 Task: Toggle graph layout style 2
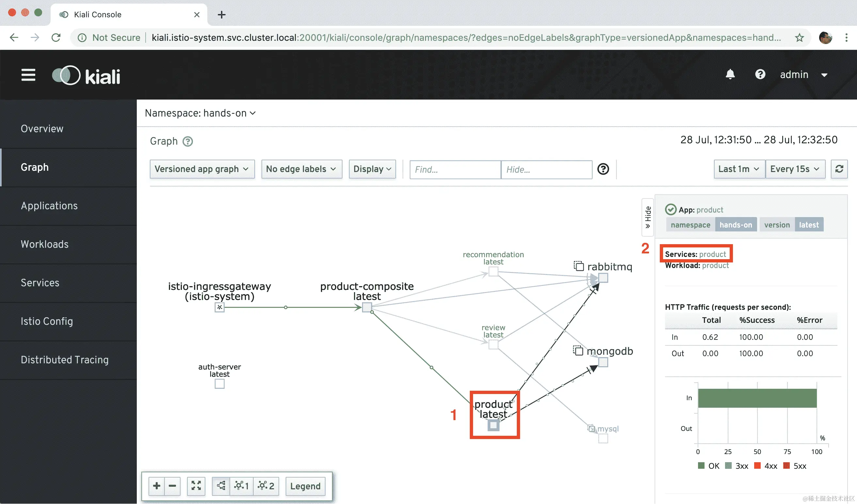click(266, 486)
